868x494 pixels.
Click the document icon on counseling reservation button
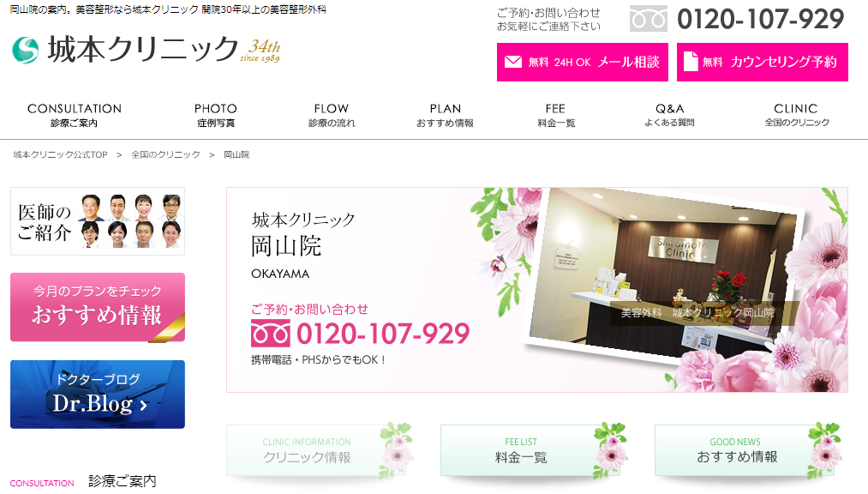click(x=691, y=62)
